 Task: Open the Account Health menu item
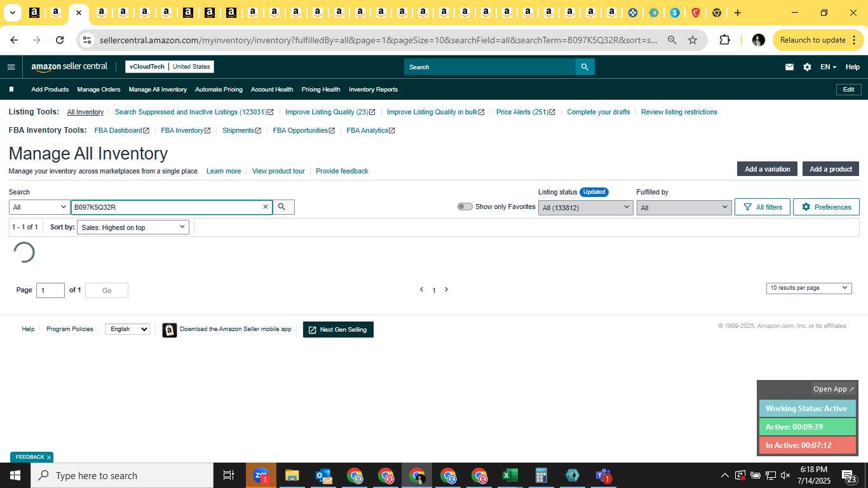272,90
